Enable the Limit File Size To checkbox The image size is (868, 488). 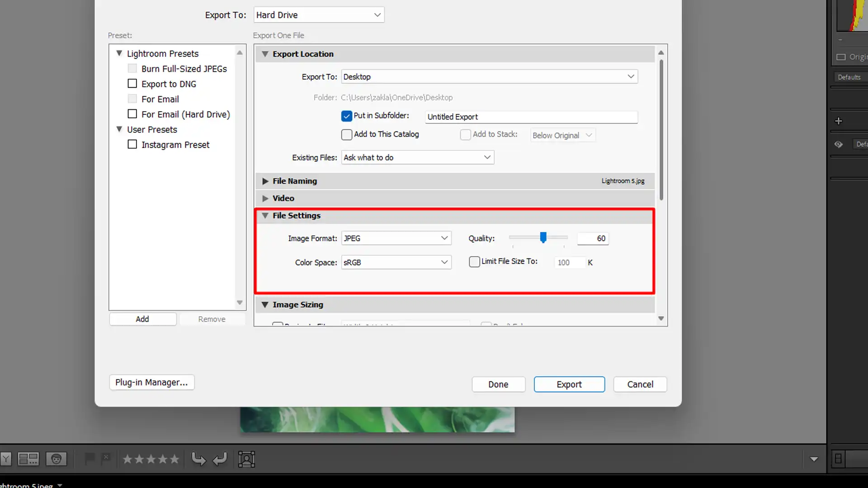[x=475, y=262]
